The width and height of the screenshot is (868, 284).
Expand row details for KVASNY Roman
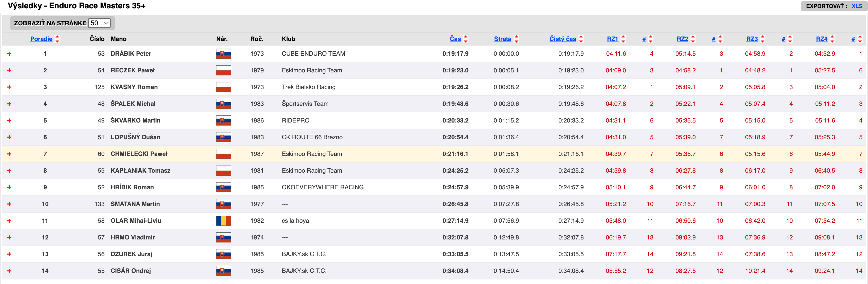(9, 87)
